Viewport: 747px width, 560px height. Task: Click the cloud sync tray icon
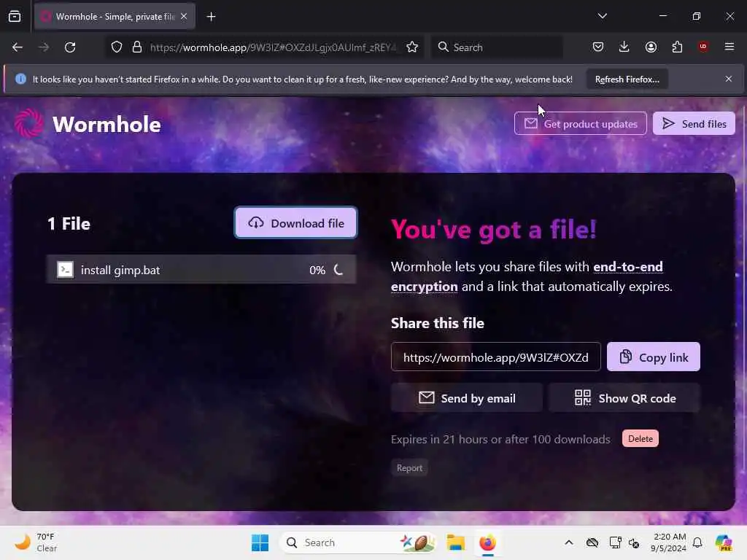592,542
